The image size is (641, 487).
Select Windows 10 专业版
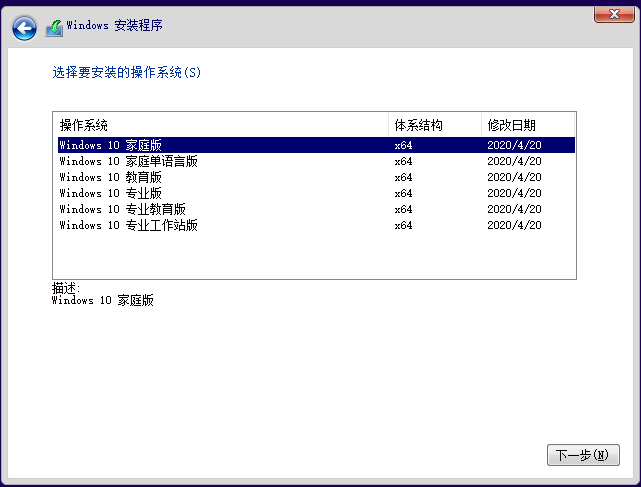(x=316, y=193)
